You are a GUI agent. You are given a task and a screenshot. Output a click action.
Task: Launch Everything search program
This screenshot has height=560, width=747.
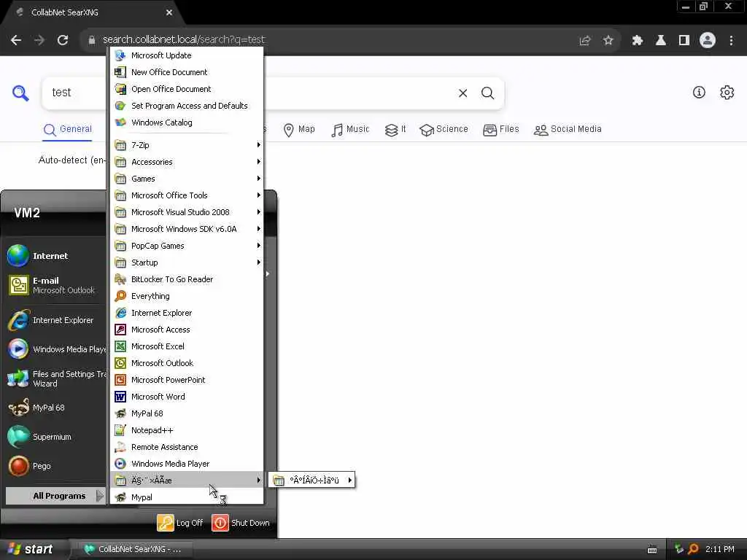[187, 296]
